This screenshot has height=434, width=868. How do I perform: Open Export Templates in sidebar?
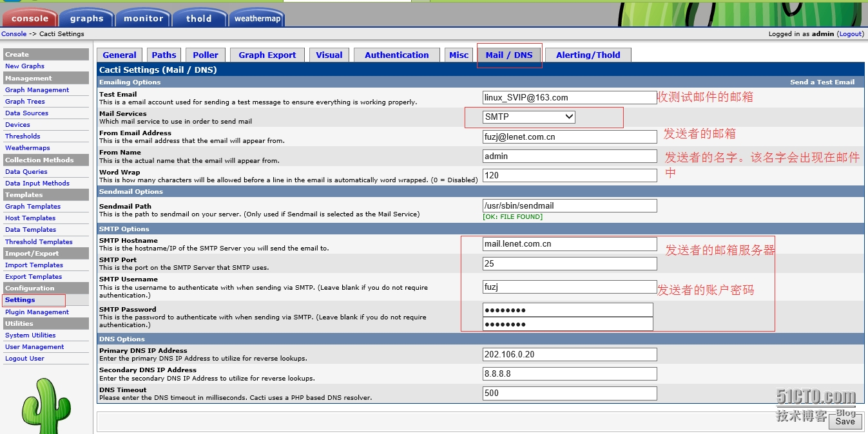click(x=34, y=276)
